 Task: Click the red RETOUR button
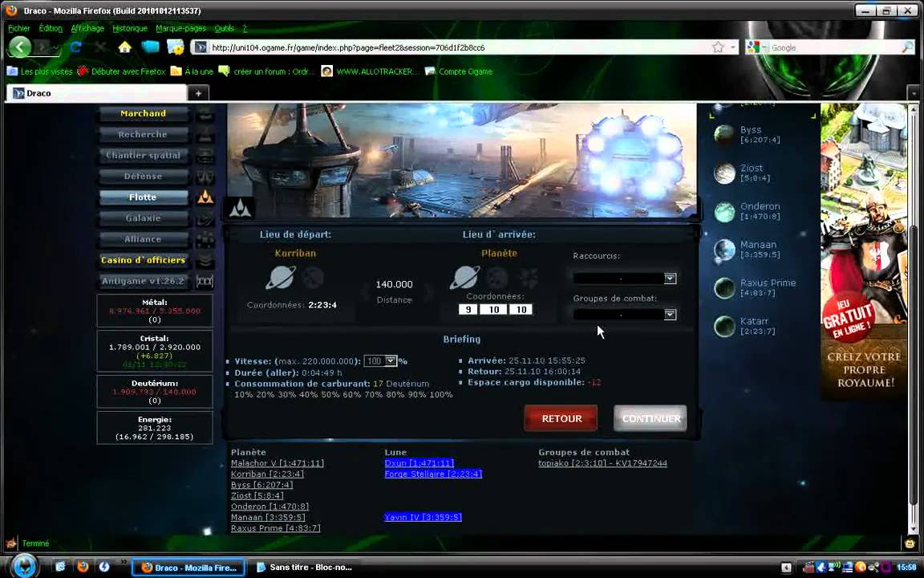coord(561,418)
